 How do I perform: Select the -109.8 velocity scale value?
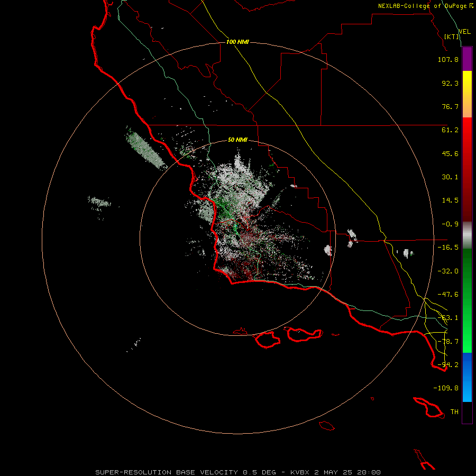446,388
